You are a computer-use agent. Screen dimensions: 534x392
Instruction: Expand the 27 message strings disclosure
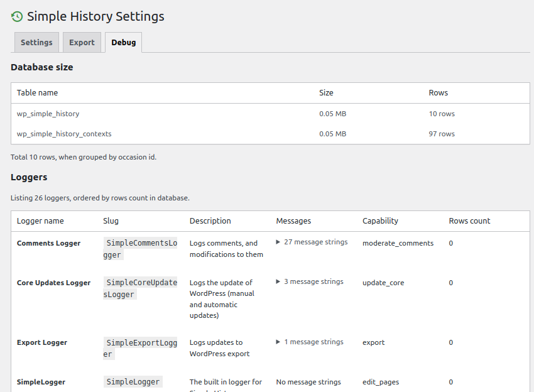click(312, 242)
